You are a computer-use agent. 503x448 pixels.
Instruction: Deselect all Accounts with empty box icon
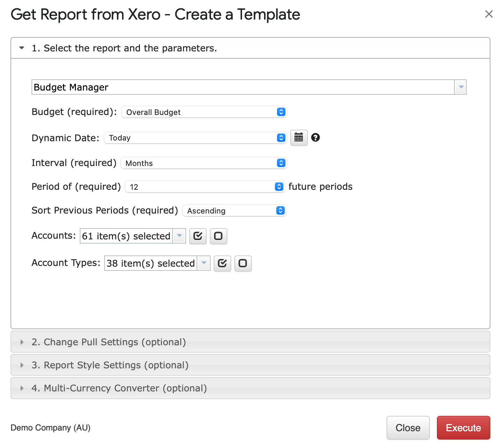218,236
